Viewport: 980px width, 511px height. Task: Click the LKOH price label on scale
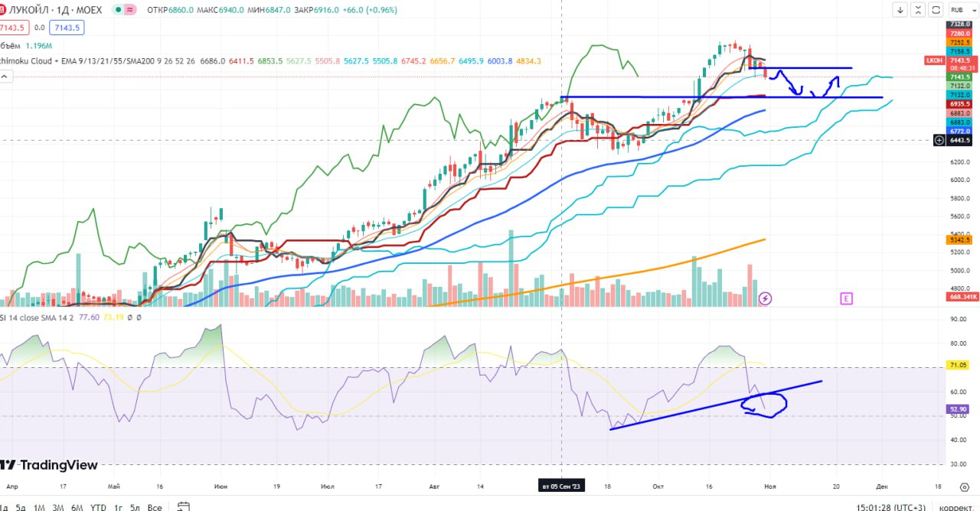tap(933, 60)
